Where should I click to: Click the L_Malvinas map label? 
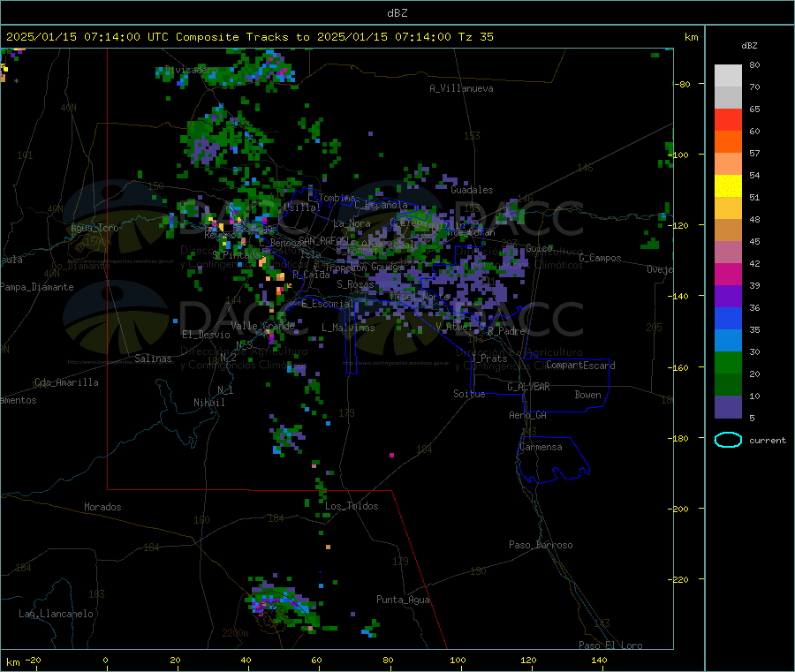pyautogui.click(x=348, y=328)
